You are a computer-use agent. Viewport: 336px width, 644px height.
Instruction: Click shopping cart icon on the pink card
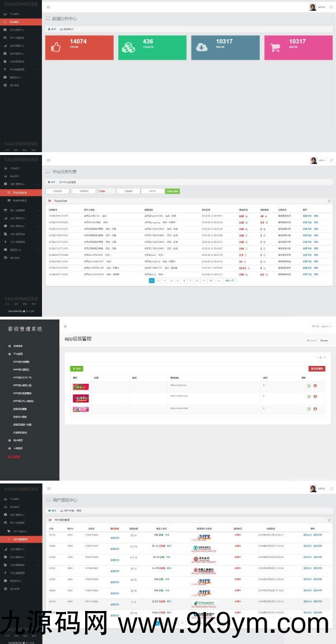pyautogui.click(x=275, y=48)
